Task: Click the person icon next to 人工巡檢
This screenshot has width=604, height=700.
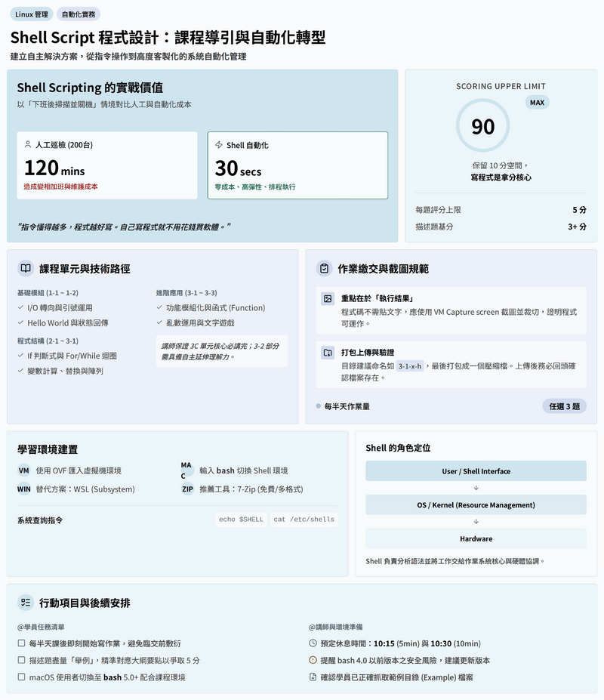Action: point(28,144)
